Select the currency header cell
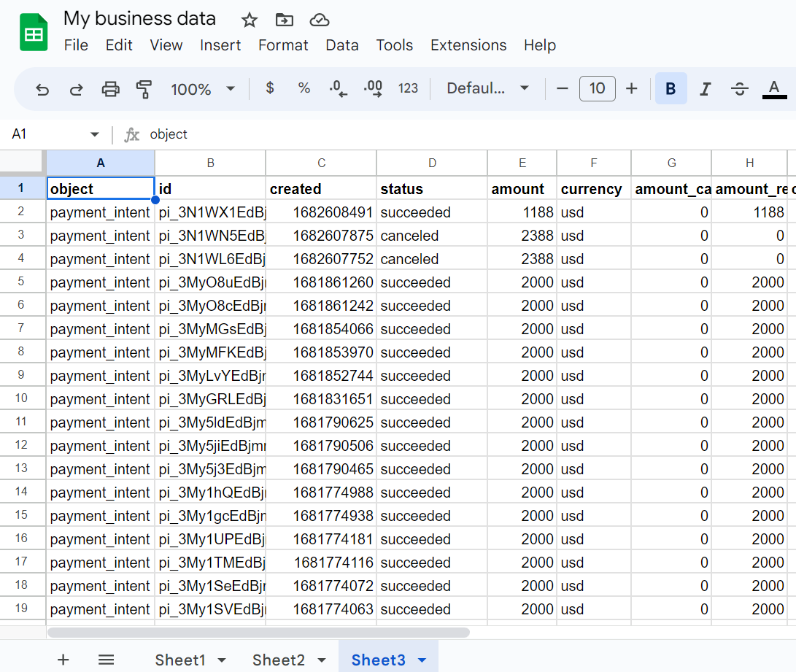Screen dimensions: 796x672 [593, 188]
